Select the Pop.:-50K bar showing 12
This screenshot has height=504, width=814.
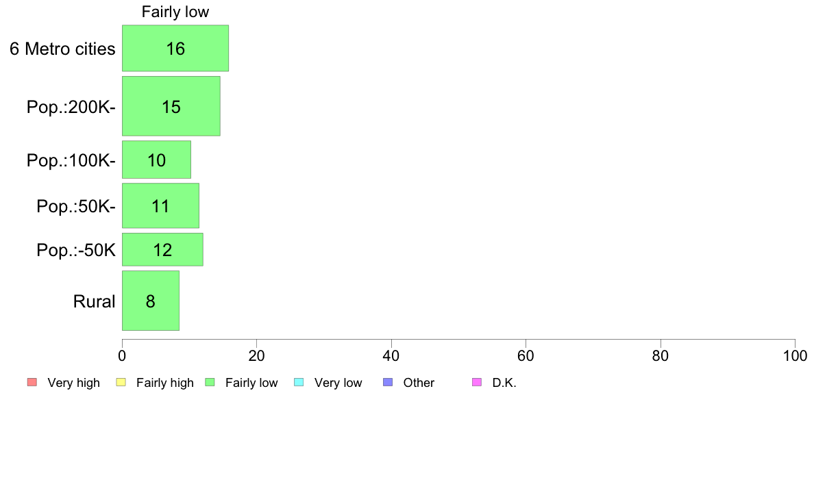click(162, 250)
